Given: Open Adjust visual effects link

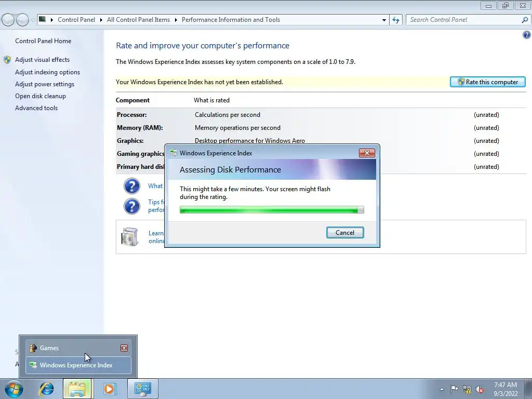Looking at the screenshot, I should point(43,60).
